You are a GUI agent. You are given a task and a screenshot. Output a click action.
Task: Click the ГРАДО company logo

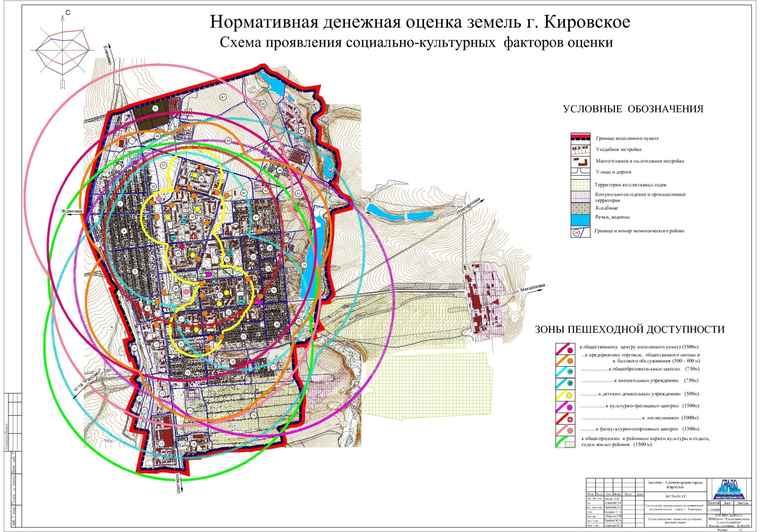pyautogui.click(x=729, y=489)
